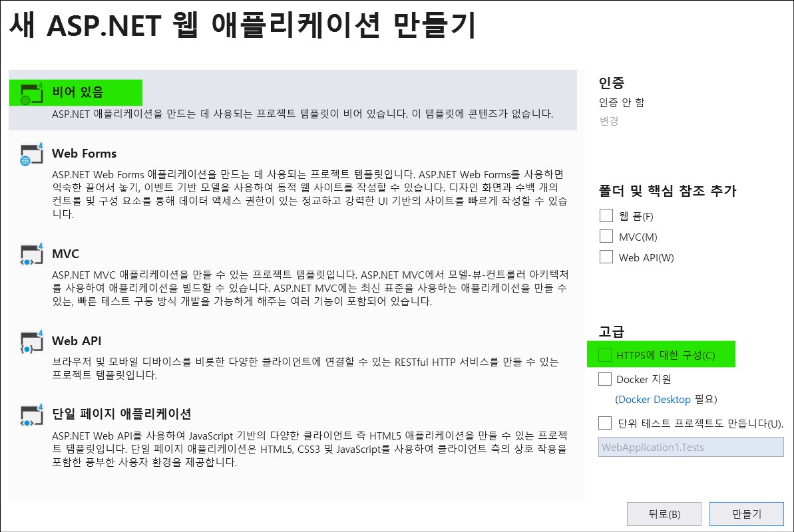Viewport: 794px width, 532px height.
Task: Click the 단일 페이지 애플리케이션 description paragraph
Action: click(x=309, y=449)
